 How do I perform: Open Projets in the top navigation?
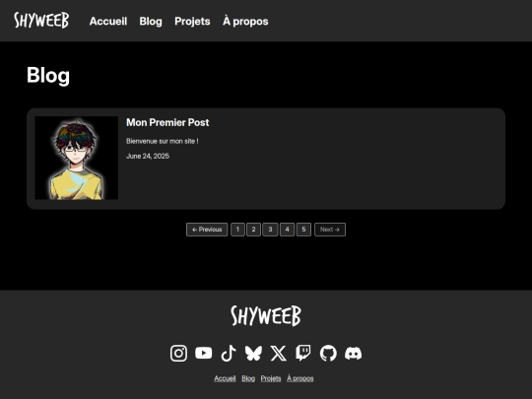click(192, 21)
